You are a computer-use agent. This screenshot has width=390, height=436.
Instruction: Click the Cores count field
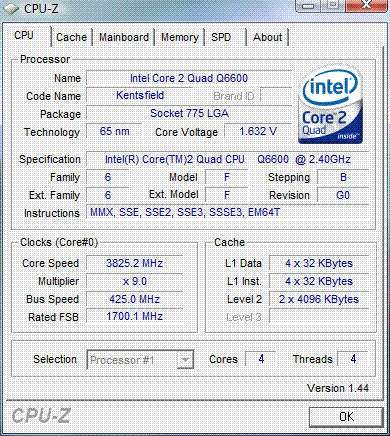click(x=261, y=359)
